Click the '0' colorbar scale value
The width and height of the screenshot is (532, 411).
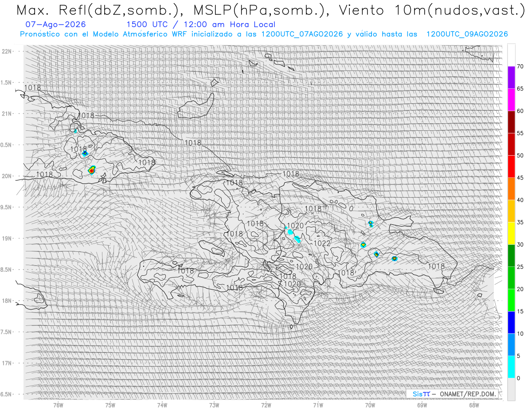tap(518, 378)
